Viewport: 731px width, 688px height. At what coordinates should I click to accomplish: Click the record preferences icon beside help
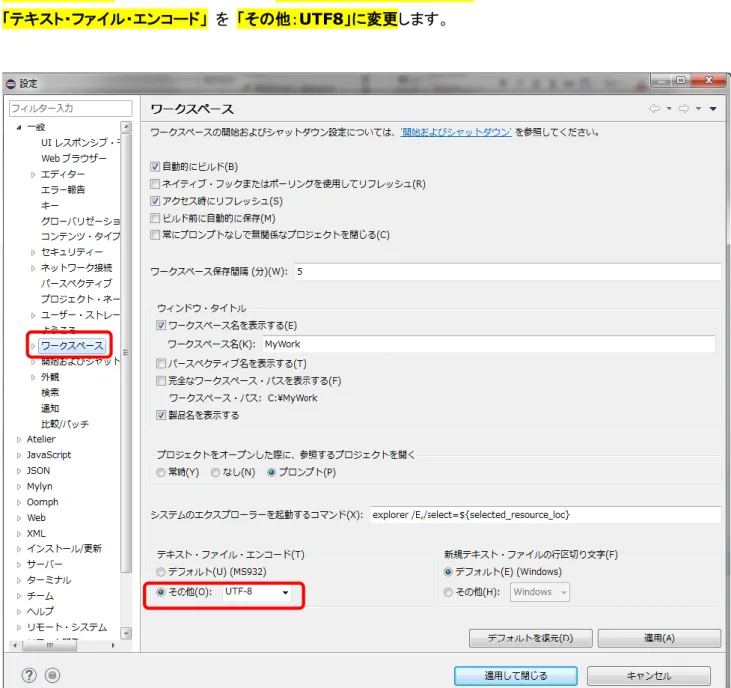(x=52, y=674)
